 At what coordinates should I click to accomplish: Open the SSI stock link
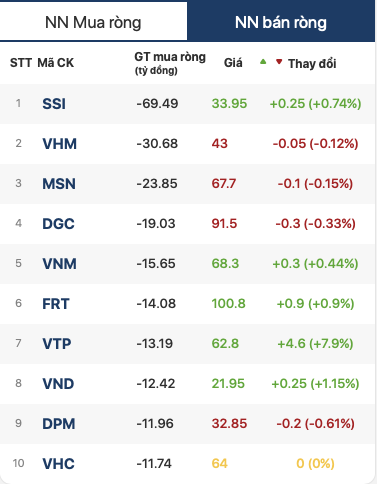(x=54, y=104)
